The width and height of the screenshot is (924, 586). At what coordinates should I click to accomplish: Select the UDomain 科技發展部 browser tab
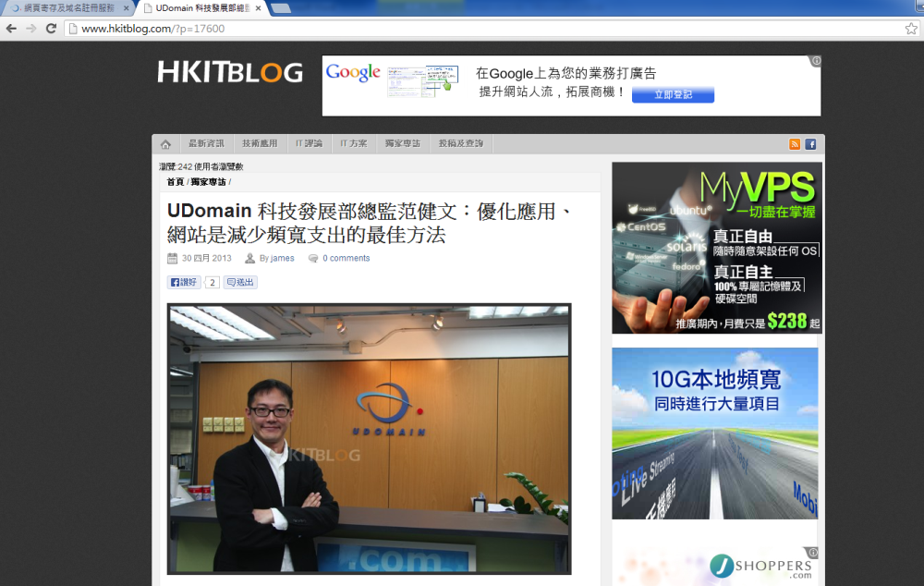coord(201,8)
